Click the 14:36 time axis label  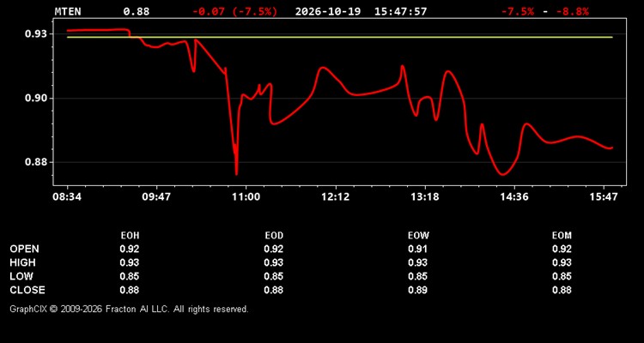pyautogui.click(x=514, y=197)
